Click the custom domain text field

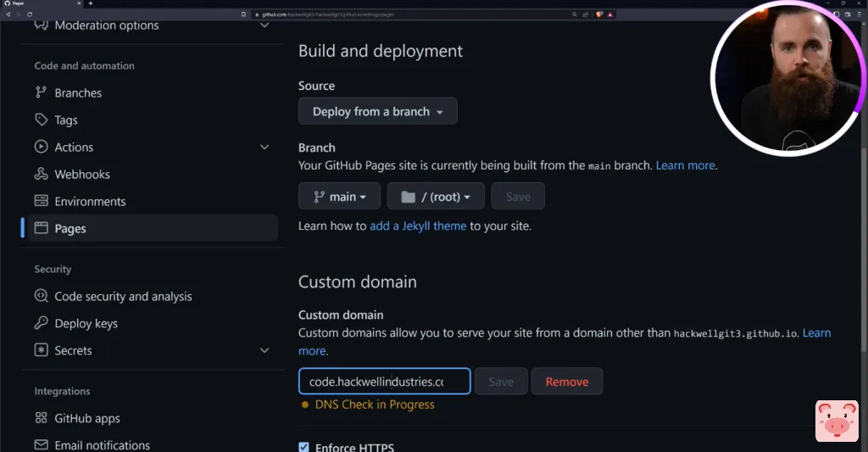tap(384, 382)
